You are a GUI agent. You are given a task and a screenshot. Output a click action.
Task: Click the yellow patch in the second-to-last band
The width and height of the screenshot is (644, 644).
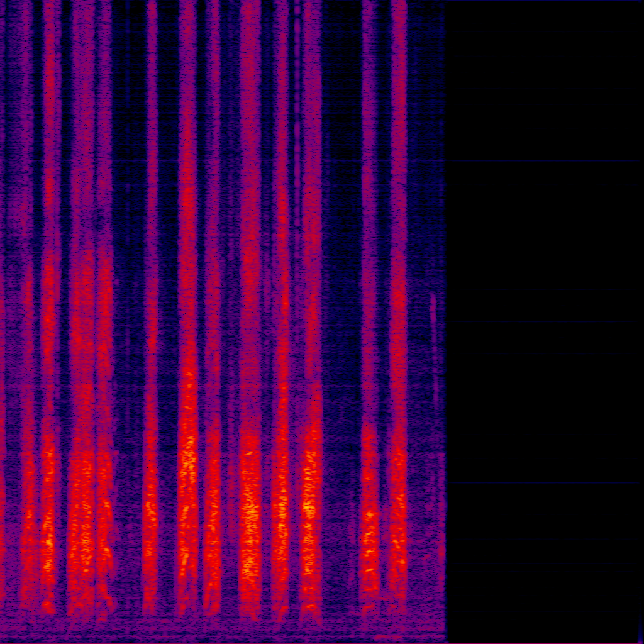point(369,516)
